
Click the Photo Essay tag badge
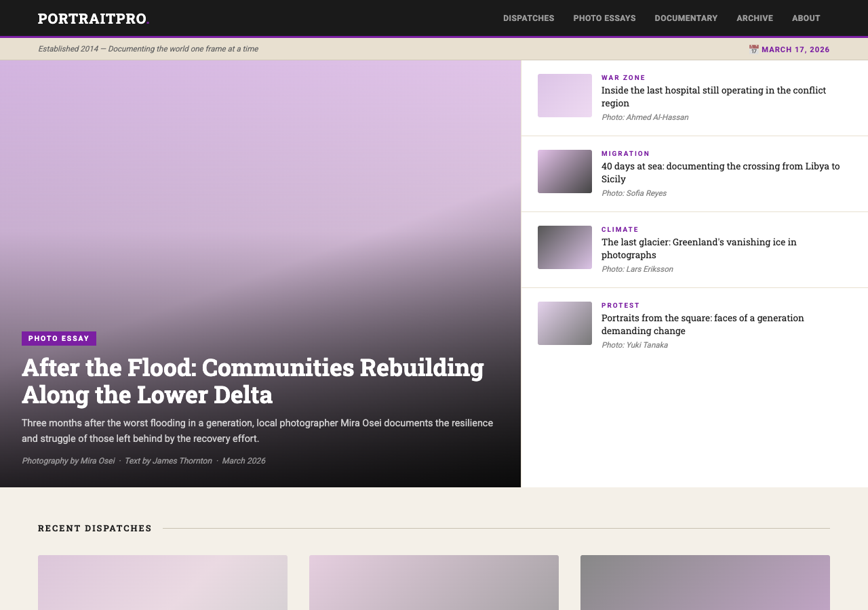coord(59,338)
